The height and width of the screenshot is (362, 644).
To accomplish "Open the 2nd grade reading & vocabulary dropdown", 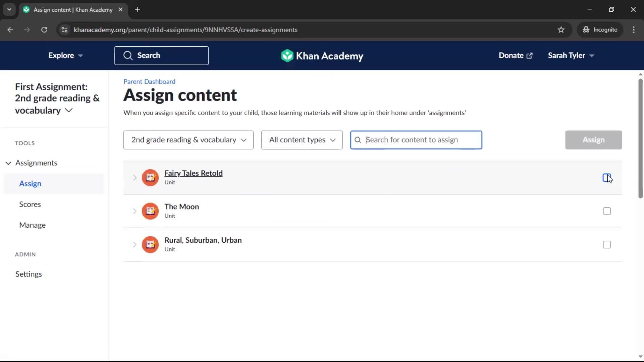I will point(189,140).
